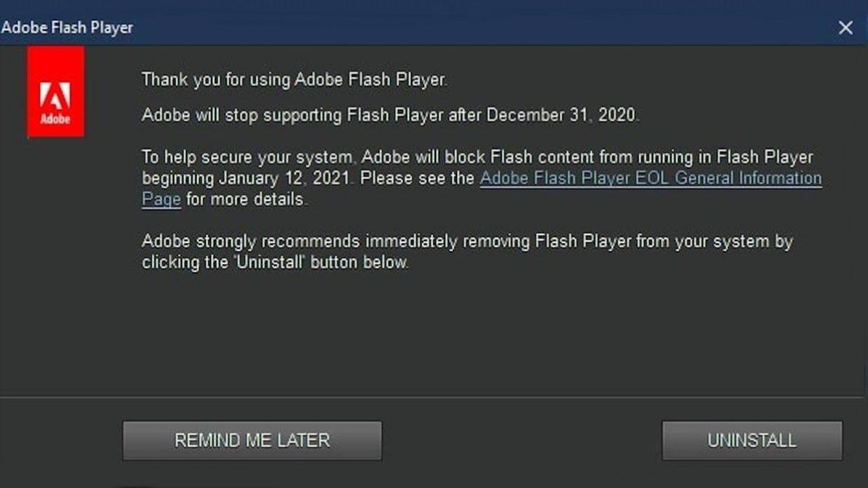The image size is (868, 488).
Task: Postpone uninstall by clicking REMIND ME LATER
Action: pos(252,440)
